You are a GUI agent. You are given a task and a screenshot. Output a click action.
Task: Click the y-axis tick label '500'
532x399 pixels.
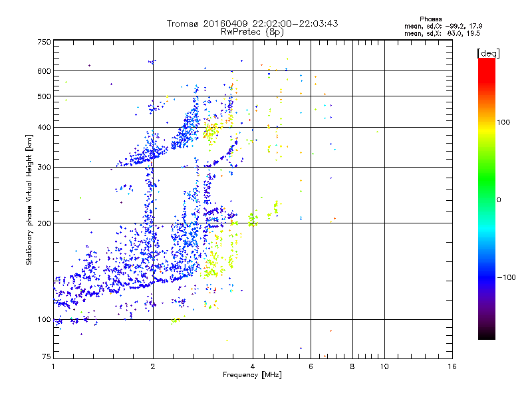pos(44,96)
